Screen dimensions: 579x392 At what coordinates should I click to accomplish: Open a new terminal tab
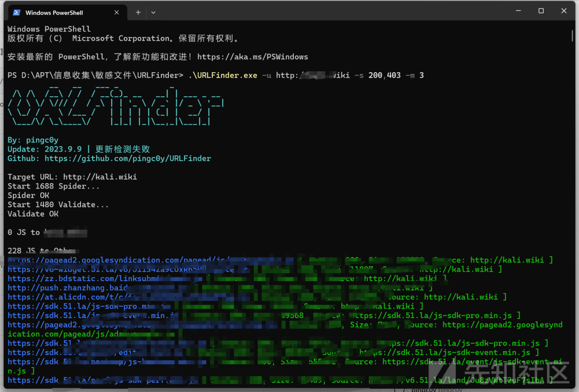138,12
